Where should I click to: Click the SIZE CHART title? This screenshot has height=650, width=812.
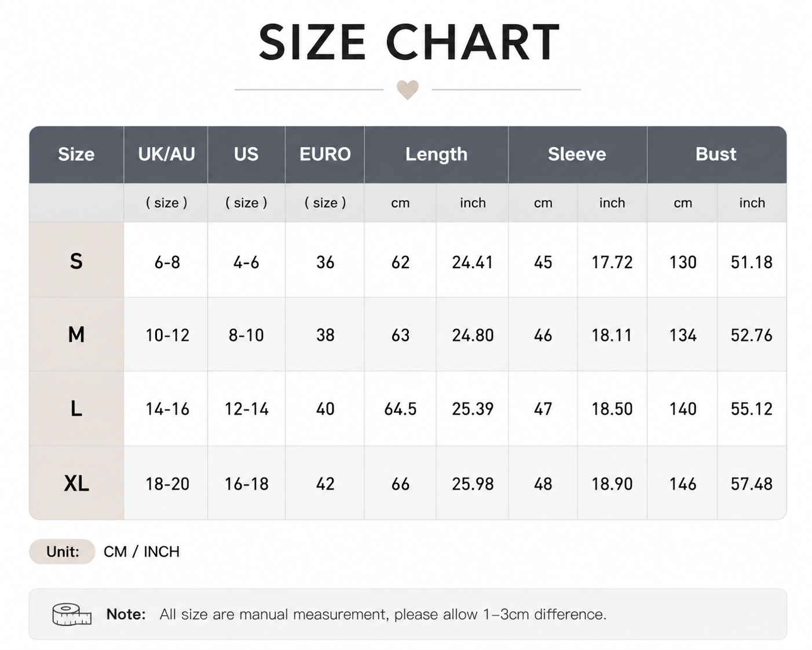point(408,42)
